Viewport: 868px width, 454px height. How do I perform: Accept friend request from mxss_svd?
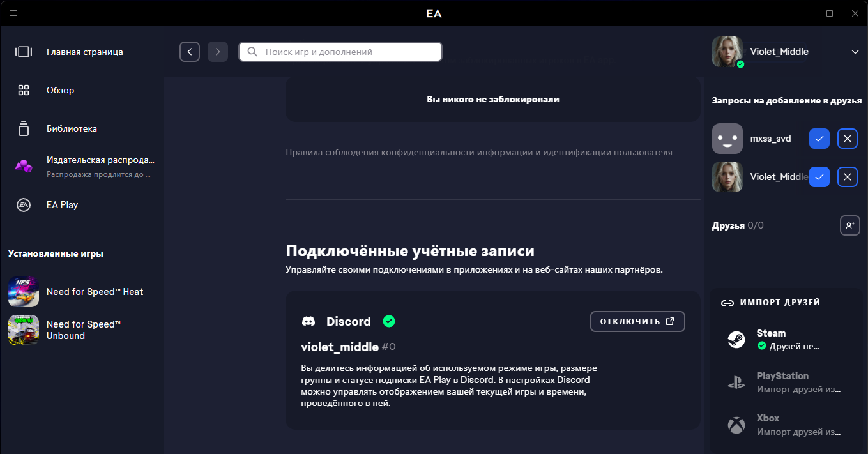(819, 139)
